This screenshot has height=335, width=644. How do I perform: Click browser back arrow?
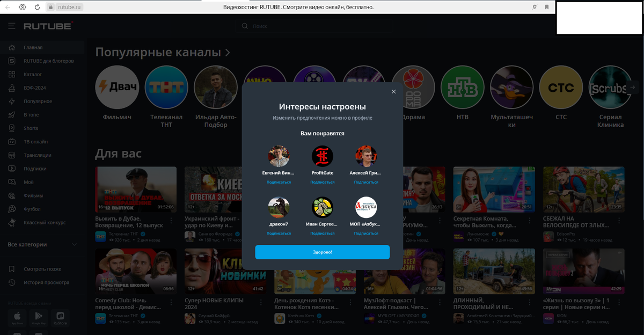coord(7,7)
